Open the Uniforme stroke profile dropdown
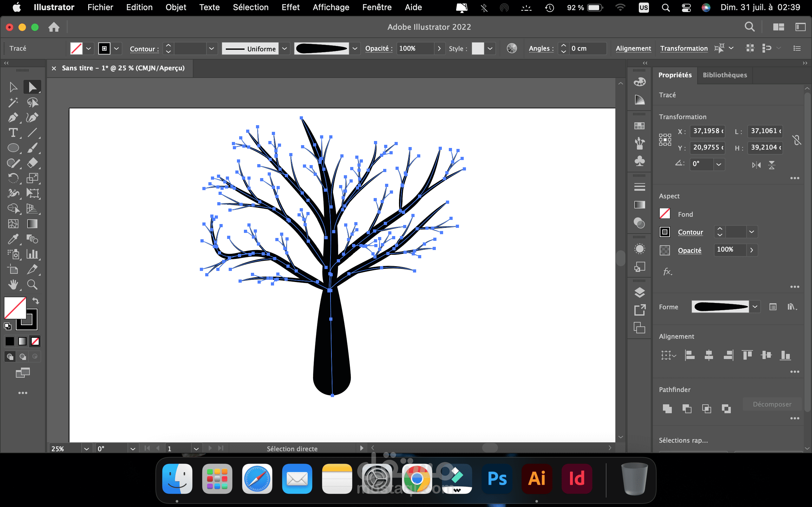 (x=285, y=48)
